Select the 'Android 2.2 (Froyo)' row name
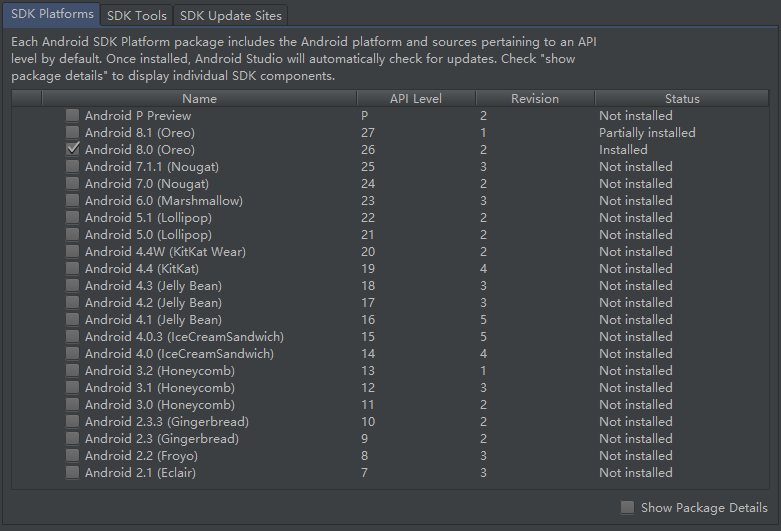The height and width of the screenshot is (531, 781). [141, 456]
